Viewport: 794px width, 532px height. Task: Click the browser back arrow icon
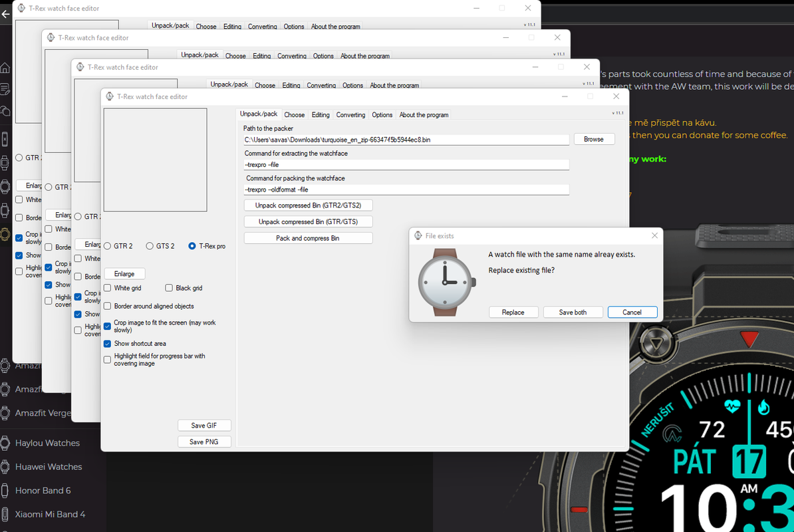5,14
